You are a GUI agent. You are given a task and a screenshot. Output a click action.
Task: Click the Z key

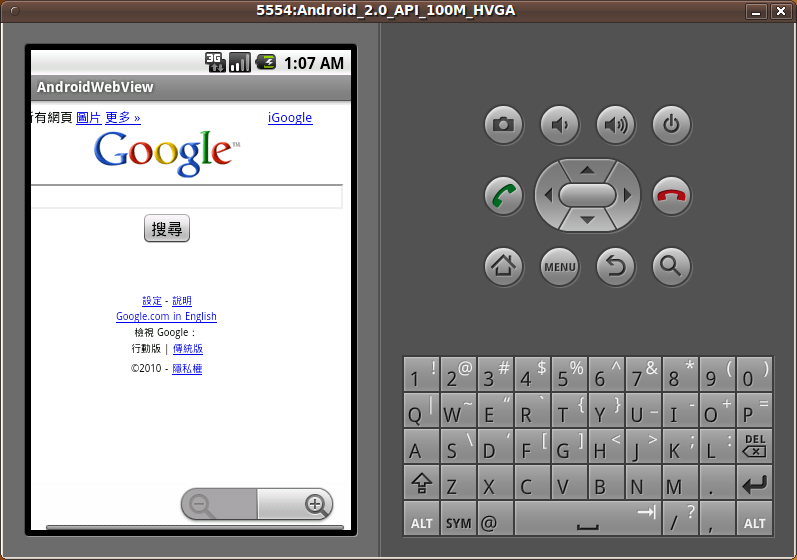[x=458, y=483]
